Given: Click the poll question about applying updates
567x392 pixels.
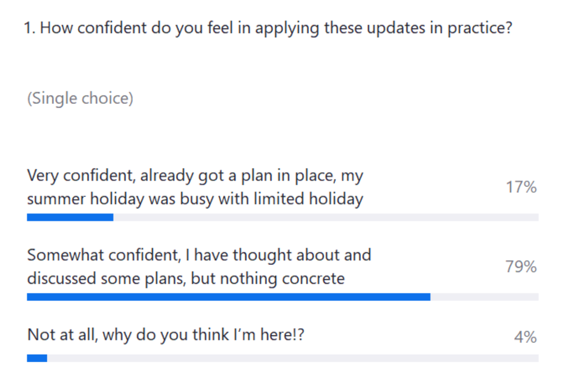Looking at the screenshot, I should tap(268, 28).
